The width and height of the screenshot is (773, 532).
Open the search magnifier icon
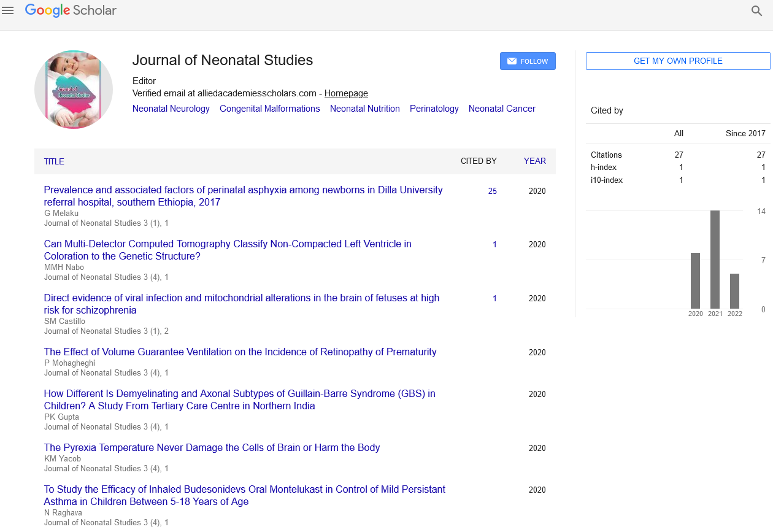click(x=757, y=10)
